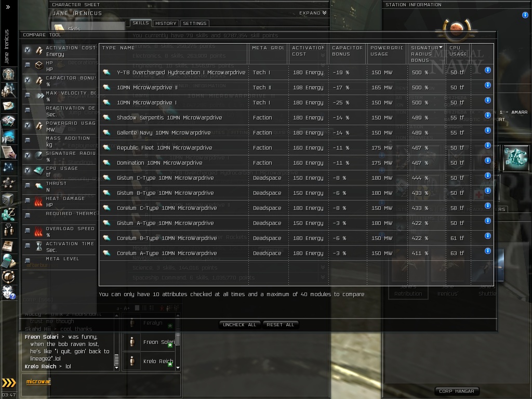Screen dimensions: 532x399
Task: Open the contract document icon in sidebar
Action: click(8, 152)
